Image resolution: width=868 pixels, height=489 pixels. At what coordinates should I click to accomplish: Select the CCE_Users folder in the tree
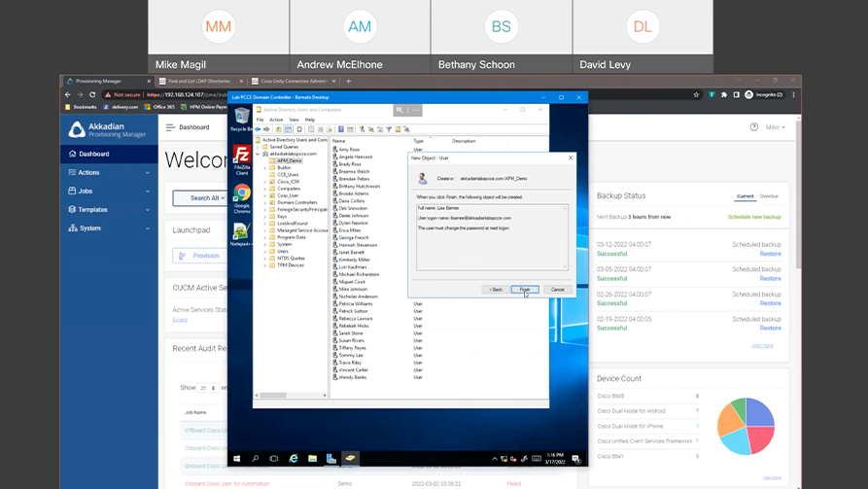[x=288, y=174]
